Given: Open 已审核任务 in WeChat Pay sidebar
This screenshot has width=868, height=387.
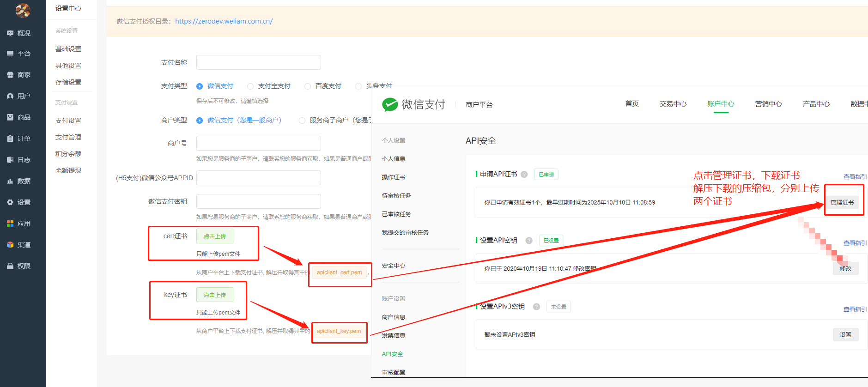Looking at the screenshot, I should (396, 214).
